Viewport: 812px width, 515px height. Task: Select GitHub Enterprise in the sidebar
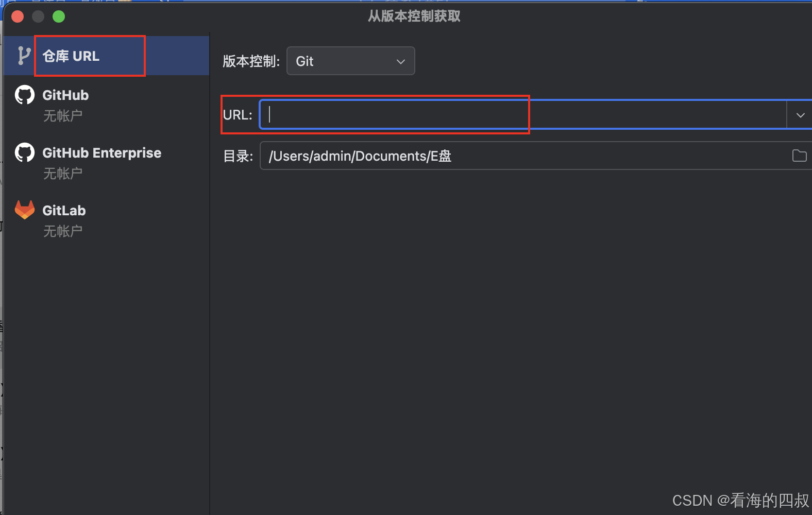(102, 152)
